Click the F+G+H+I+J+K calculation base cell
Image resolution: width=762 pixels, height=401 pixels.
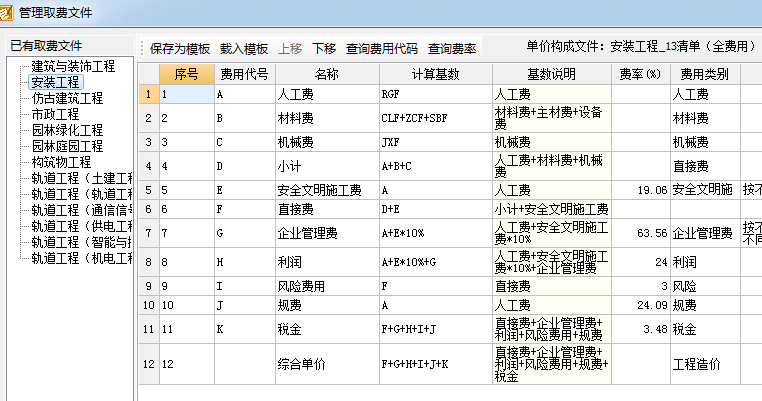click(435, 364)
